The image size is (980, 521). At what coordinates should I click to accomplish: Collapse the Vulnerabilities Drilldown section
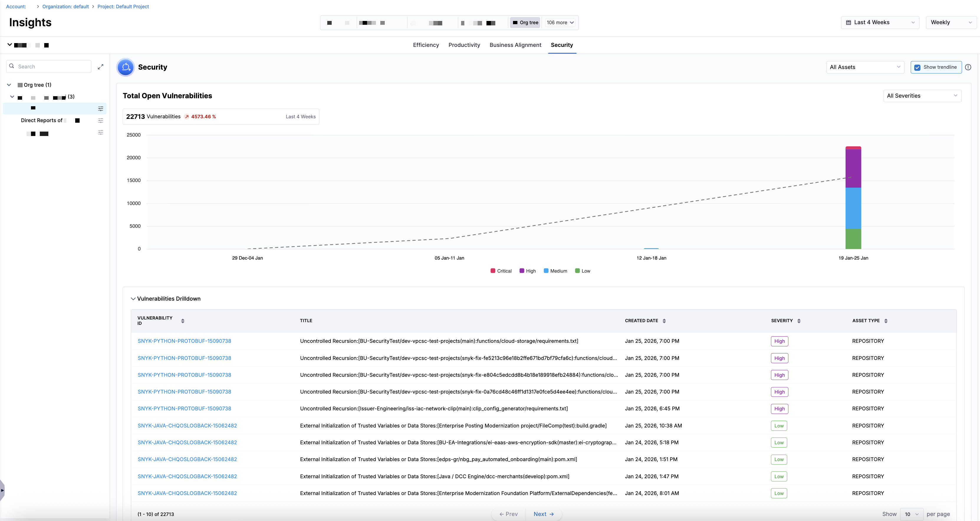tap(133, 299)
